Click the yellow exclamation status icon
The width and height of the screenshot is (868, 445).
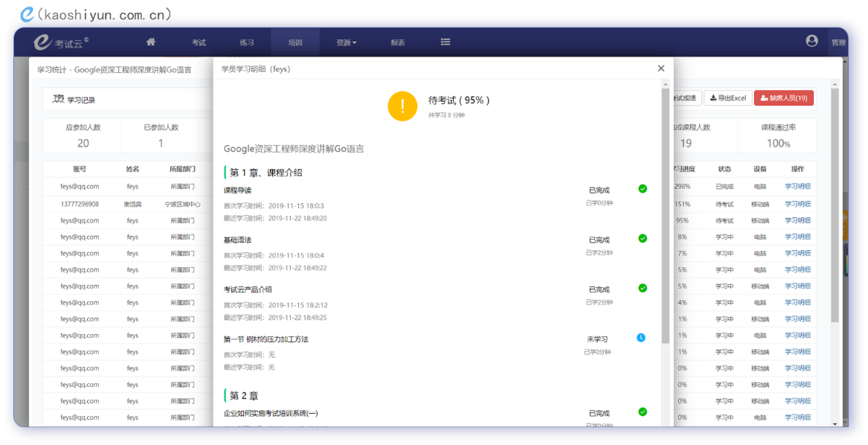click(x=402, y=106)
